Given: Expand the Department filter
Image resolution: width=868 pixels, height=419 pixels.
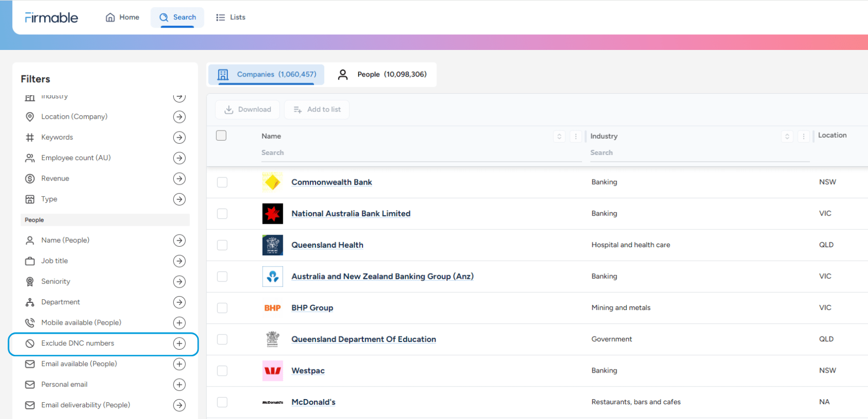Looking at the screenshot, I should 179,302.
